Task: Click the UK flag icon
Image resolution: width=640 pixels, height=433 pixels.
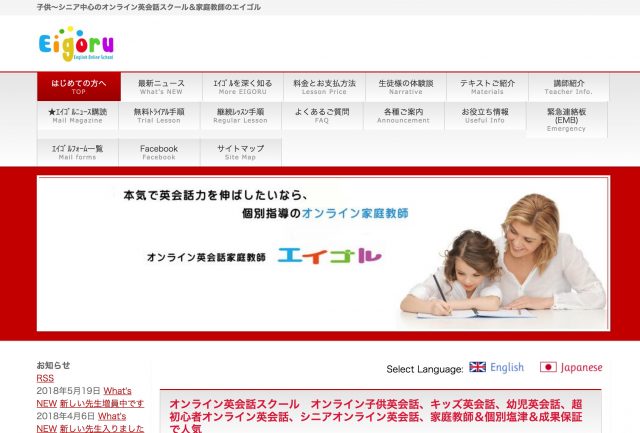Action: 477,367
